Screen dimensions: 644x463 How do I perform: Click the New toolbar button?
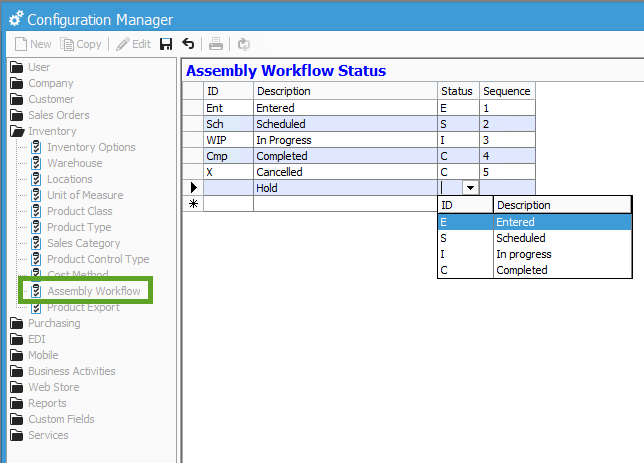(33, 44)
